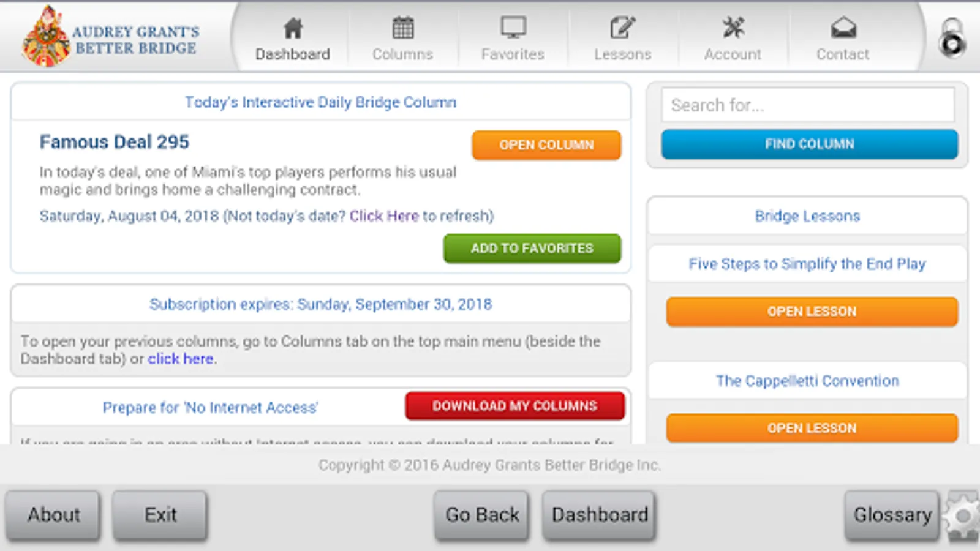The height and width of the screenshot is (551, 980).
Task: Click the padlock icon in the header
Action: click(952, 38)
